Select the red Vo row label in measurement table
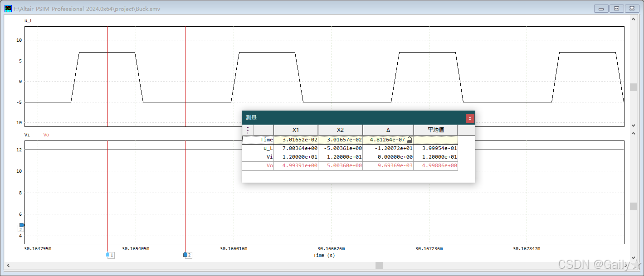The image size is (644, 276). pos(270,165)
